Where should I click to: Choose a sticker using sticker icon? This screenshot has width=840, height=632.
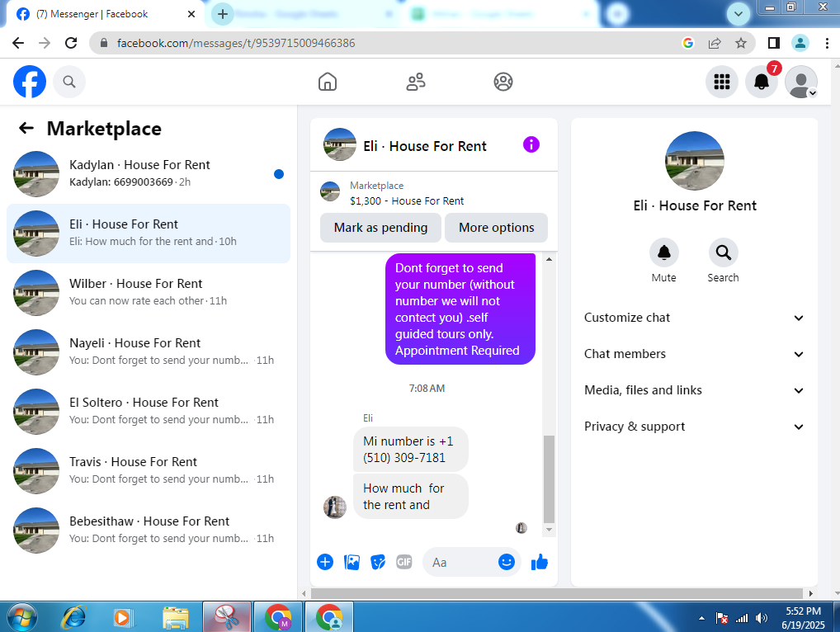click(378, 562)
